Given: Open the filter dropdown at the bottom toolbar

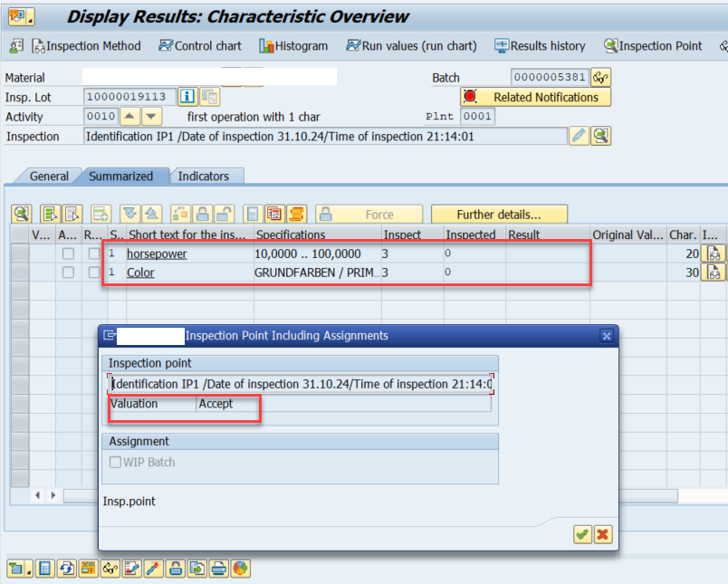Looking at the screenshot, I should (x=20, y=569).
